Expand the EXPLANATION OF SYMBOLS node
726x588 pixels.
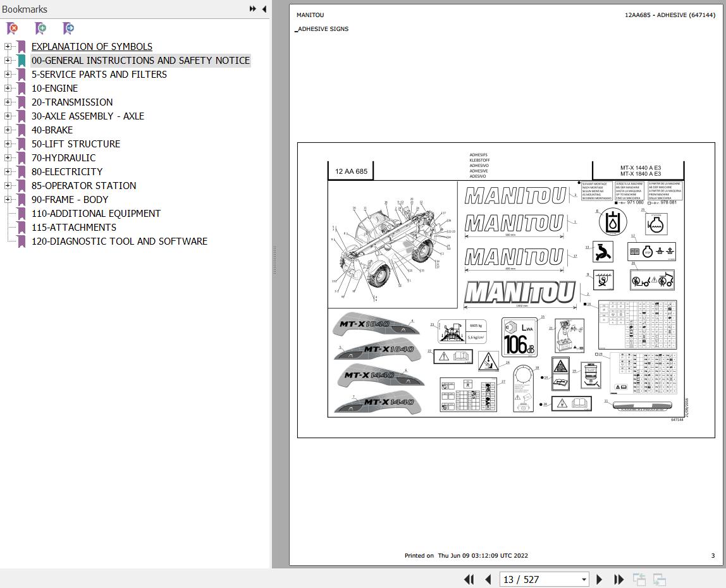8,46
